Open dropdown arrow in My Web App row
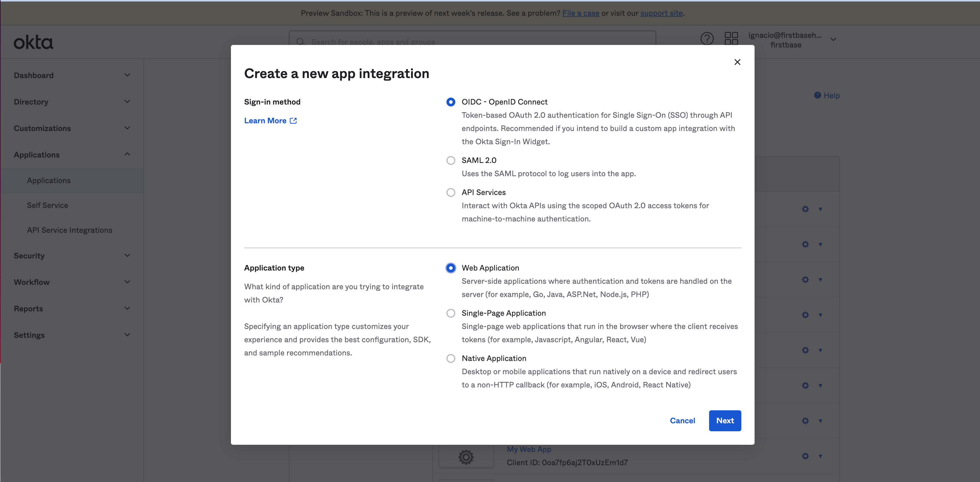 [820, 456]
